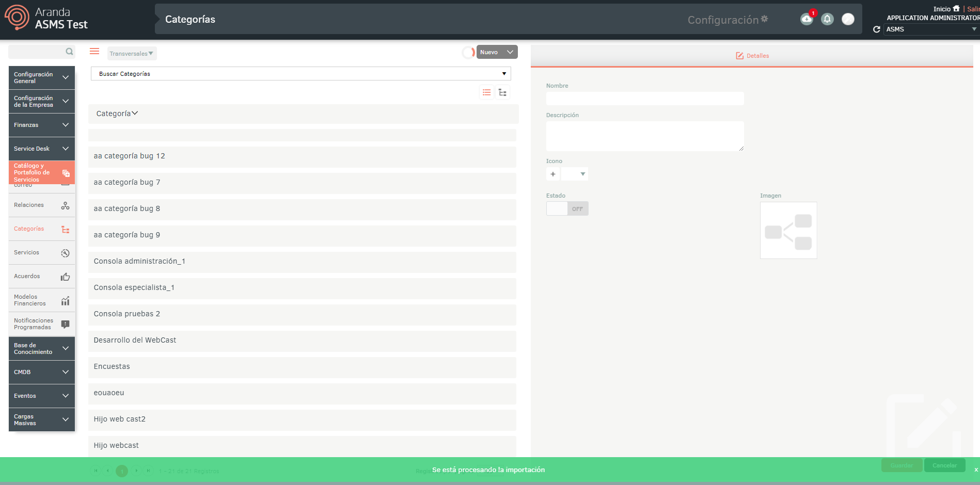Expand the Service Desk section

coord(42,149)
